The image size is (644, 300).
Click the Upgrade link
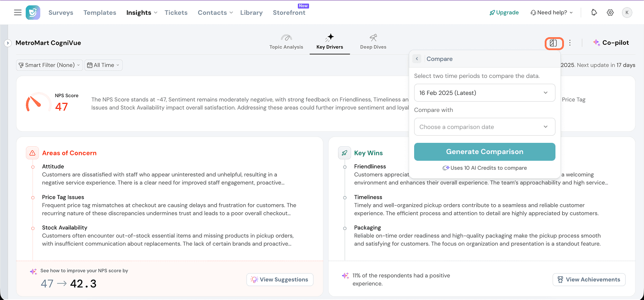pyautogui.click(x=504, y=13)
